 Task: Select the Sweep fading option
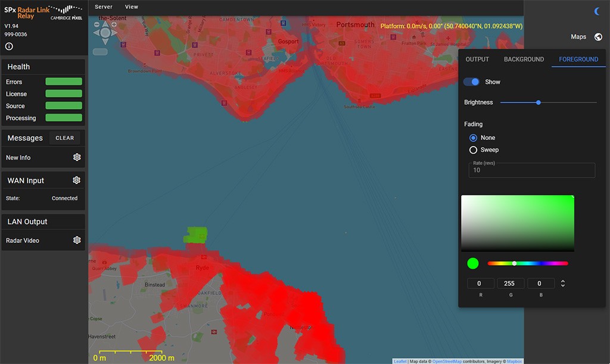(473, 150)
